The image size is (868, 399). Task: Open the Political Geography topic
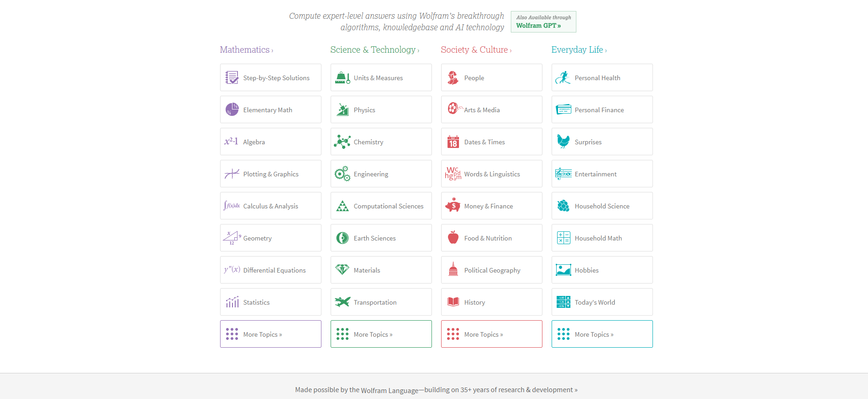point(492,270)
